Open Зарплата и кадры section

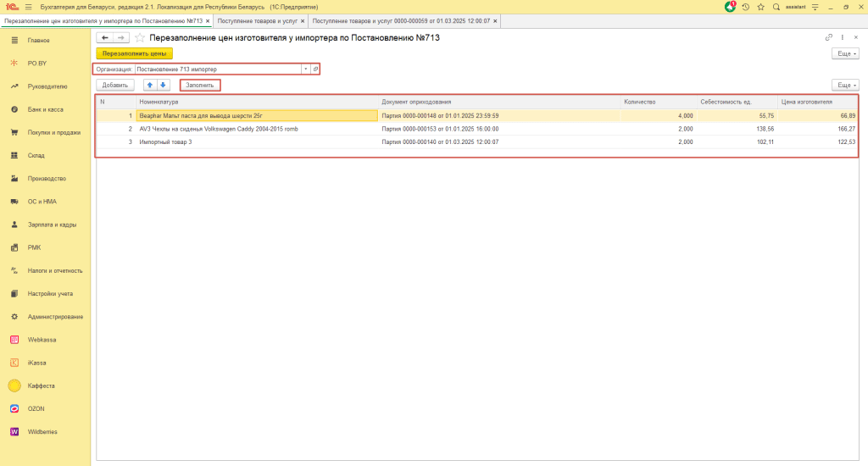tap(52, 225)
